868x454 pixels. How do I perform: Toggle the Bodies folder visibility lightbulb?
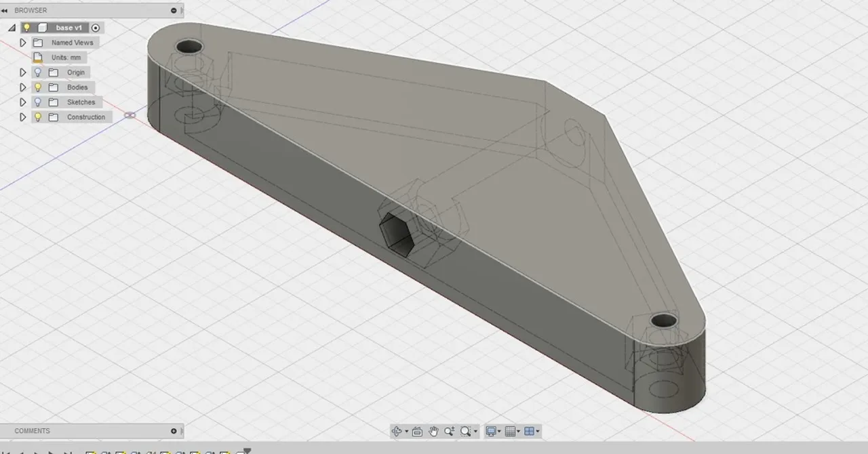click(37, 87)
